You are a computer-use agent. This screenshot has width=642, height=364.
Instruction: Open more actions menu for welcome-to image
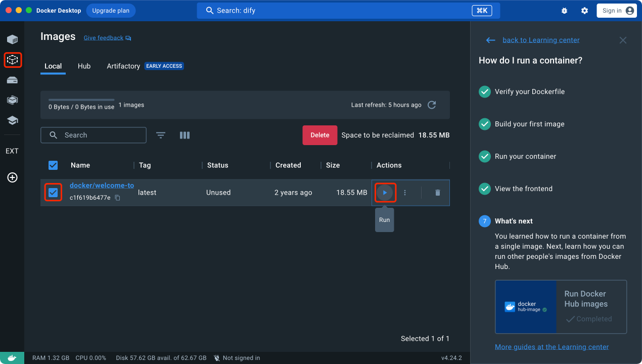[405, 193]
